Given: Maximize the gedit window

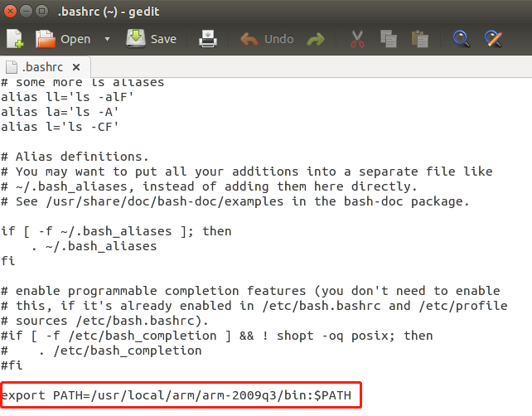Looking at the screenshot, I should pyautogui.click(x=41, y=12).
